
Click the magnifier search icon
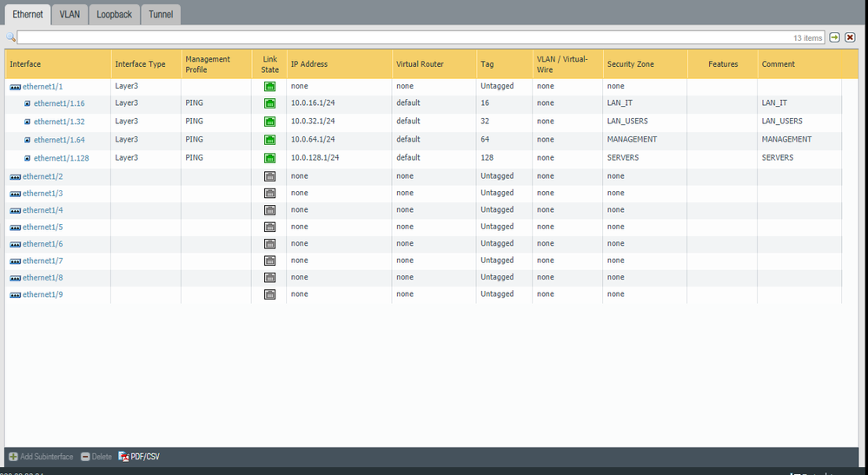point(10,38)
